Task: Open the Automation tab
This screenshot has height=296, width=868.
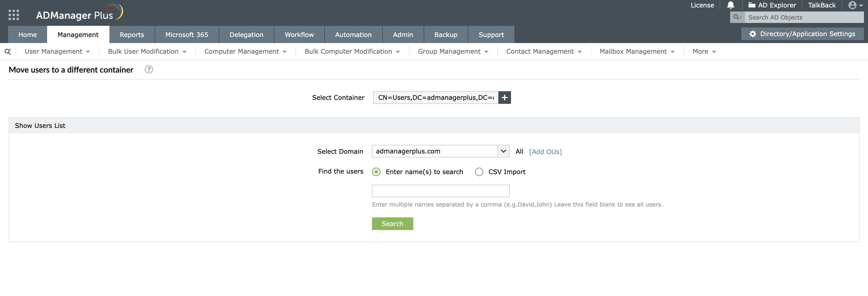Action: [x=353, y=35]
